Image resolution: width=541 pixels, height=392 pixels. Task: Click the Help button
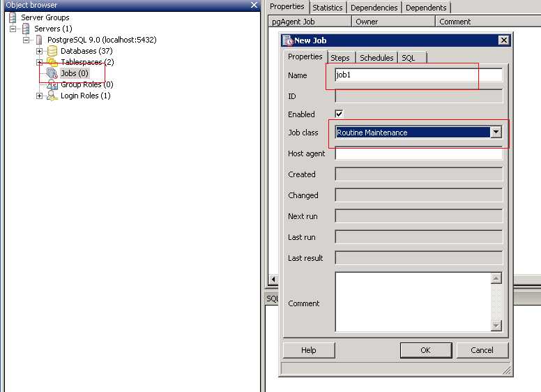click(x=308, y=350)
